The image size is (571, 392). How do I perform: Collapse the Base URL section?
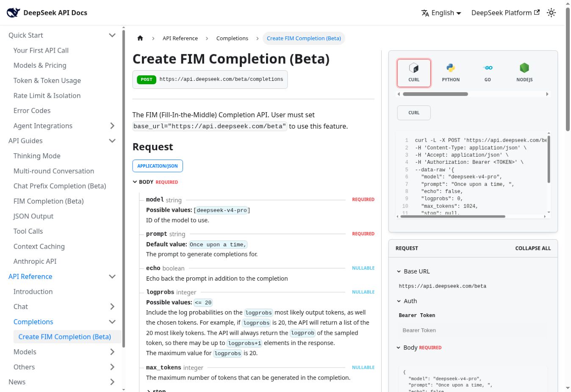tap(413, 271)
